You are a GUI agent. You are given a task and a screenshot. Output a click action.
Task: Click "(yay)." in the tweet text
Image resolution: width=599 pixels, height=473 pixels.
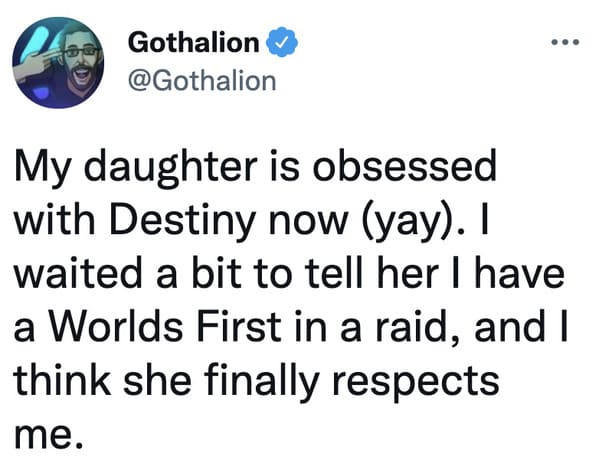point(413,222)
